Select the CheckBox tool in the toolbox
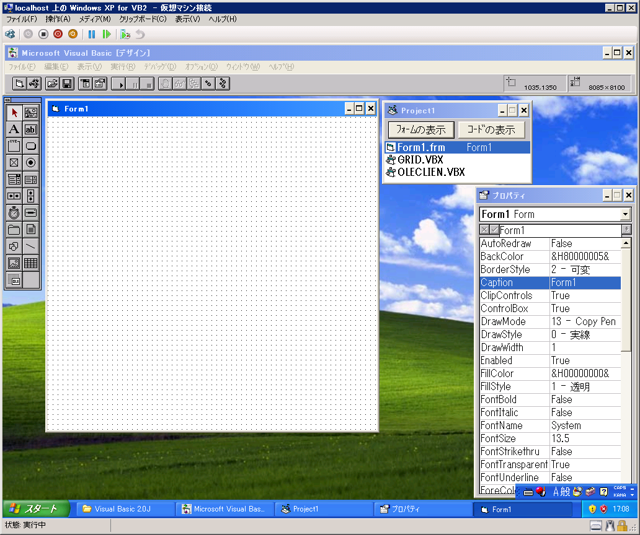This screenshot has width=640, height=535. (x=14, y=163)
